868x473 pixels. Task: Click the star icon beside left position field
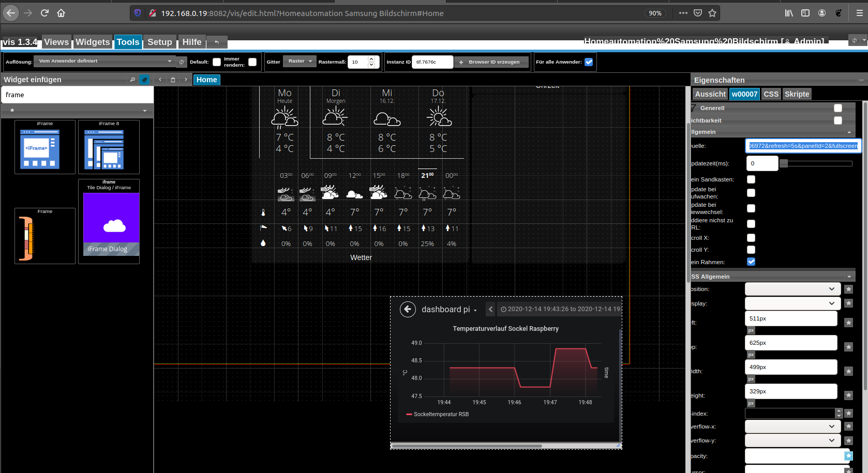848,323
